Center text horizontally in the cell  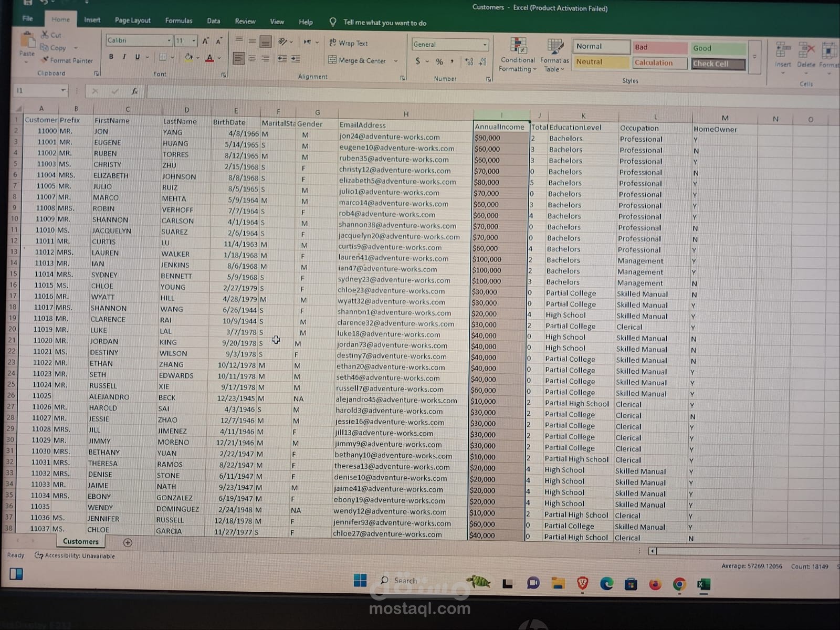(x=252, y=58)
